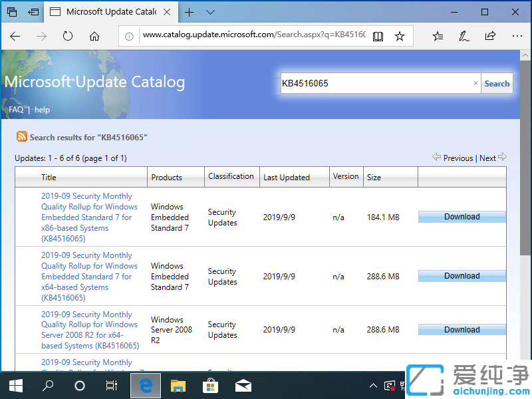Start a Web Note with the pen icon
Screen dimensions: 532x399
pos(464,37)
